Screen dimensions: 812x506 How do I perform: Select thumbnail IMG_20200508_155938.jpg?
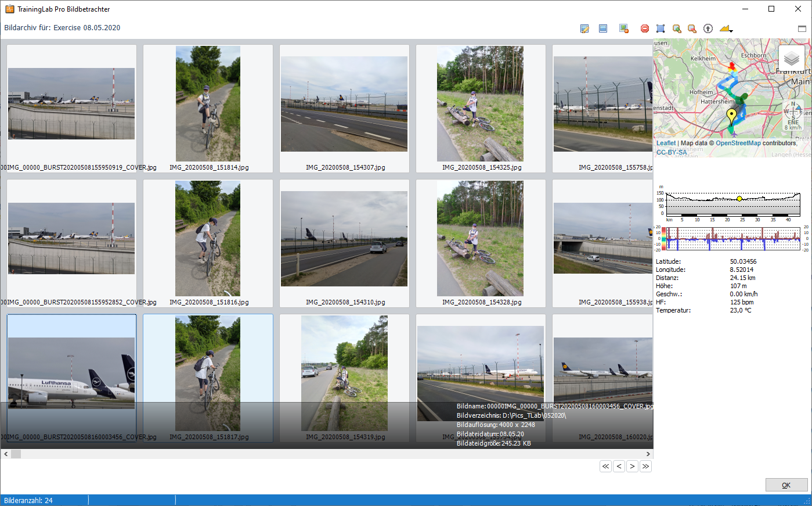pos(602,243)
